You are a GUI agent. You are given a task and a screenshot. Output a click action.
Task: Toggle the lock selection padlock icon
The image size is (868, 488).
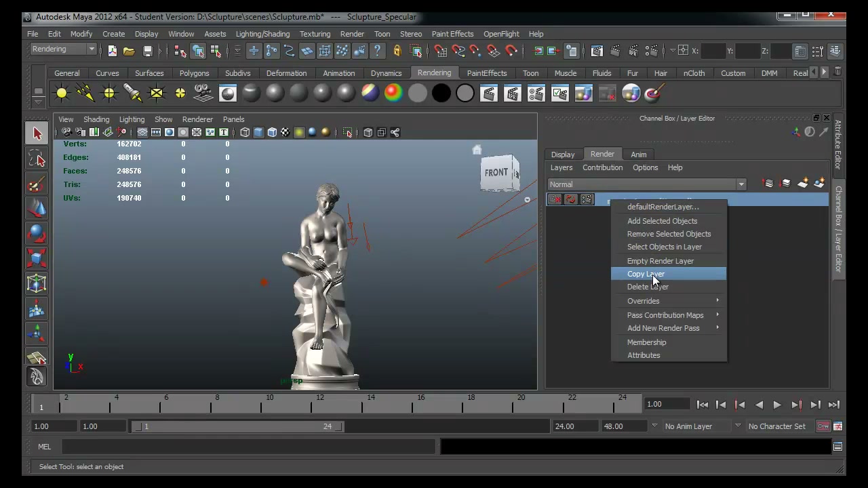click(397, 51)
